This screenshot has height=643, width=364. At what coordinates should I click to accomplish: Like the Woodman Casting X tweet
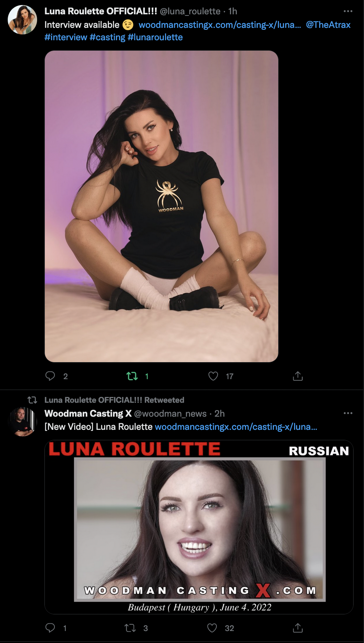[x=212, y=628]
